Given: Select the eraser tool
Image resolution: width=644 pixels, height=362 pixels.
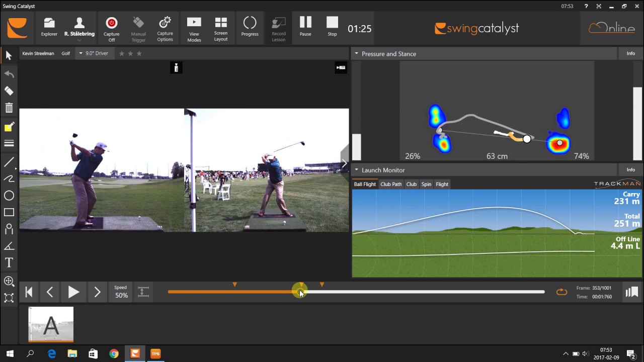Looking at the screenshot, I should [9, 91].
